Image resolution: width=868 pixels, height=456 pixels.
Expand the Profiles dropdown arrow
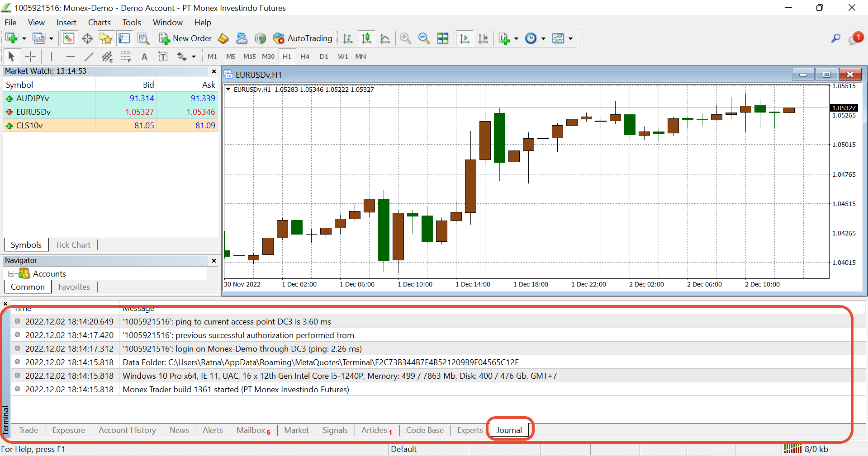pos(51,38)
